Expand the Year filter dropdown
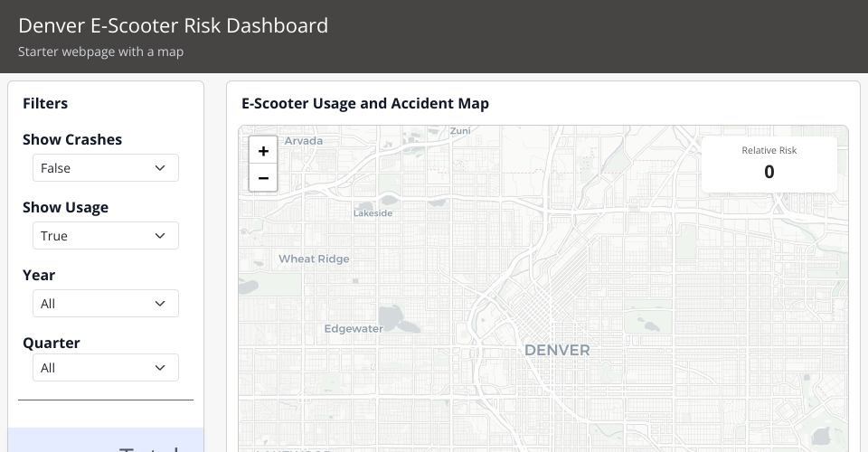868x452 pixels. [x=105, y=304]
